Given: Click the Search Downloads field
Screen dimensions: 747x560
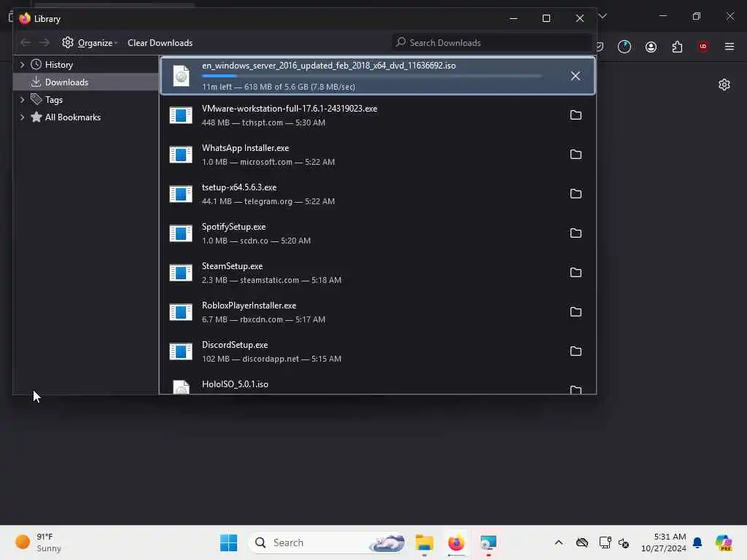Looking at the screenshot, I should (492, 43).
